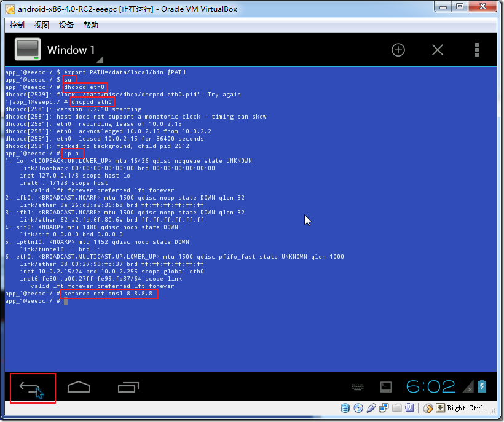Image resolution: width=504 pixels, height=422 pixels.
Task: Click the terminal prompt cursor on last line
Action: coord(66,301)
